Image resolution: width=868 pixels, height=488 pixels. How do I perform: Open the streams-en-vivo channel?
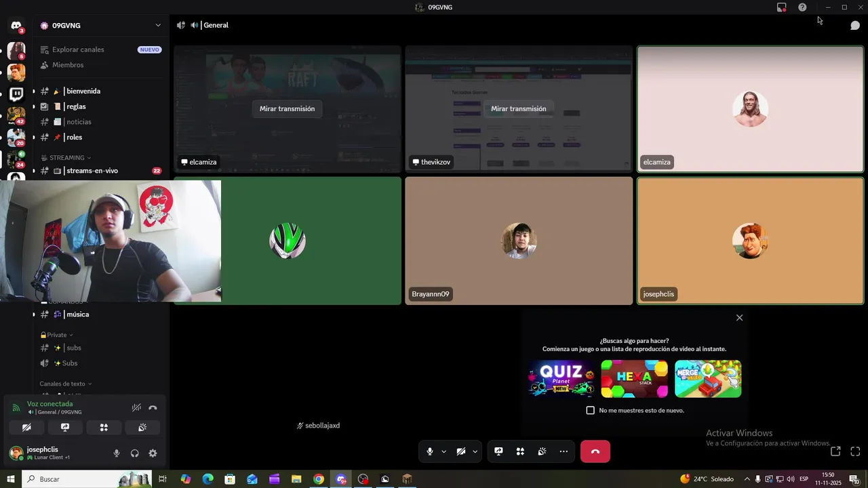click(x=100, y=171)
